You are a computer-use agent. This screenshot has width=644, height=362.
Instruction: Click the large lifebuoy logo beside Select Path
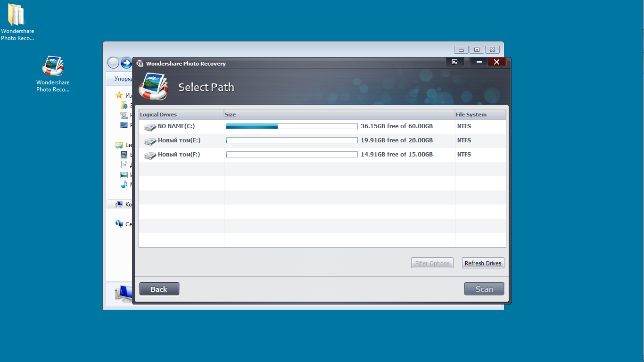click(154, 86)
